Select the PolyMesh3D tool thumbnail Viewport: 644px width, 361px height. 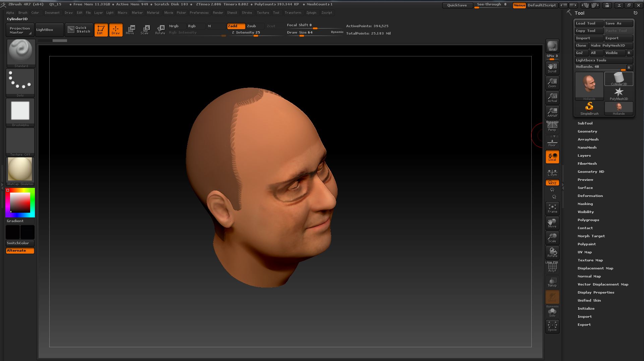(619, 94)
